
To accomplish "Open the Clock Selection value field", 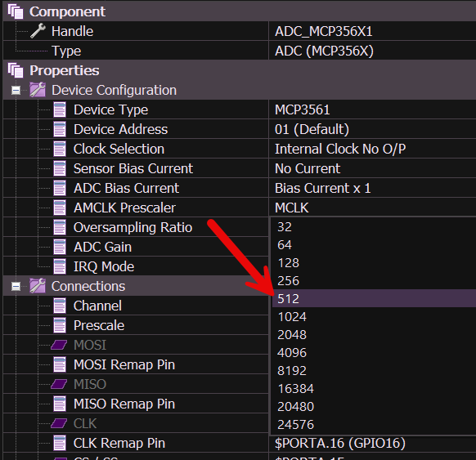I will click(372, 149).
